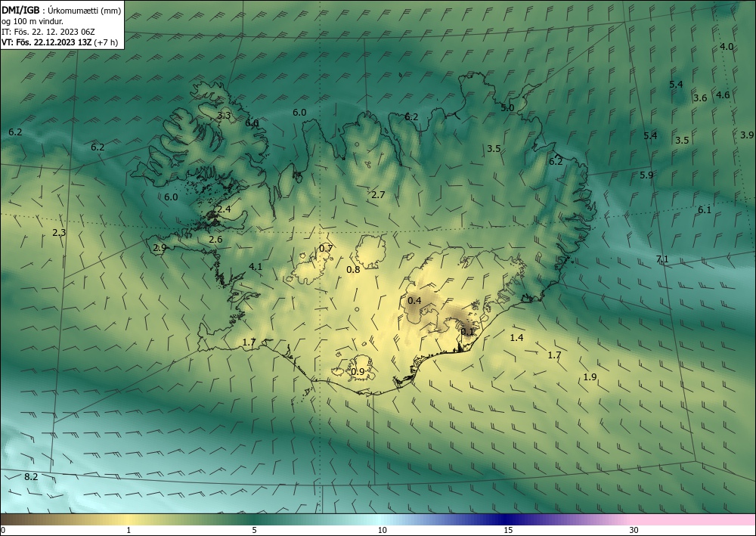Select the "VT: Fös. 22.12.2023 13Z (+7 h)" line
Screen dimensions: 756x536
click(x=59, y=42)
